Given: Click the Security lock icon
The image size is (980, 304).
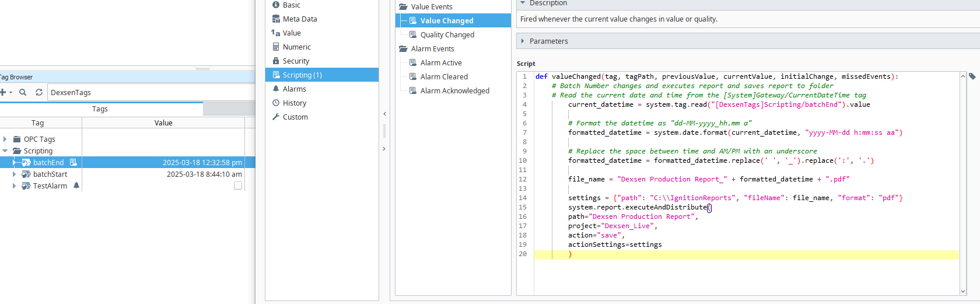Looking at the screenshot, I should tap(276, 61).
